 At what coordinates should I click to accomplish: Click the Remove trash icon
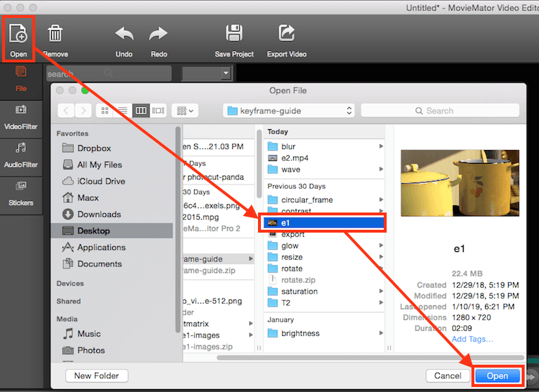pos(55,34)
